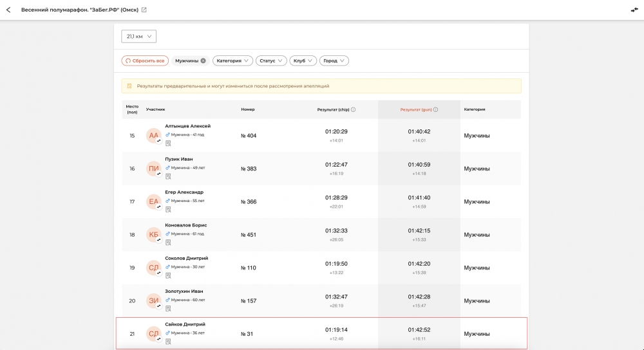Image resolution: width=644 pixels, height=350 pixels.
Task: Click the ЗИ avatar of Золотухин Иван
Action: [x=153, y=300]
